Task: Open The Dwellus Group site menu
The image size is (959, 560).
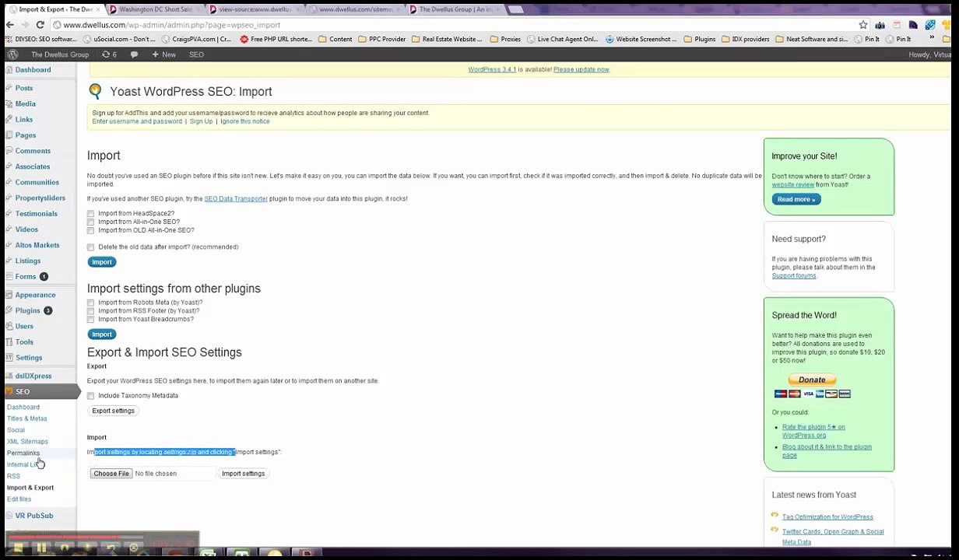Action: (x=60, y=54)
